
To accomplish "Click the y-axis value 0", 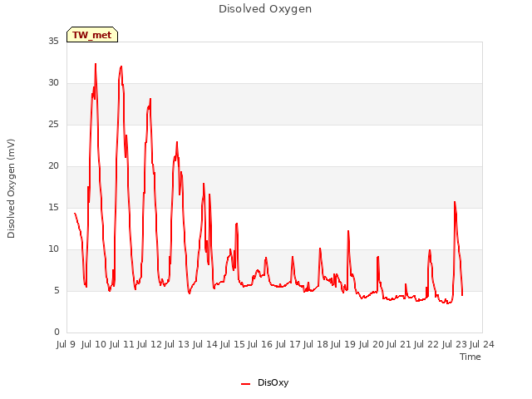I will click(57, 332).
